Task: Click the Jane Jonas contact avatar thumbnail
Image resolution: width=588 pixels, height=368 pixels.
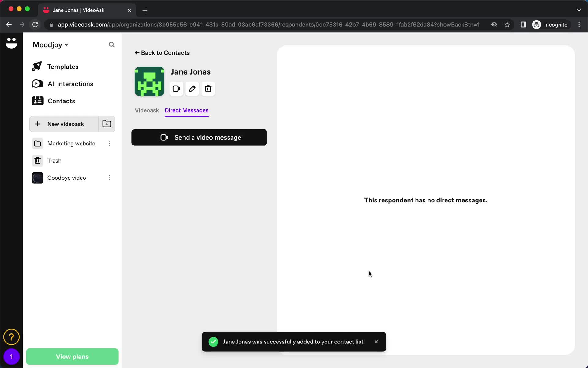Action: [x=149, y=81]
